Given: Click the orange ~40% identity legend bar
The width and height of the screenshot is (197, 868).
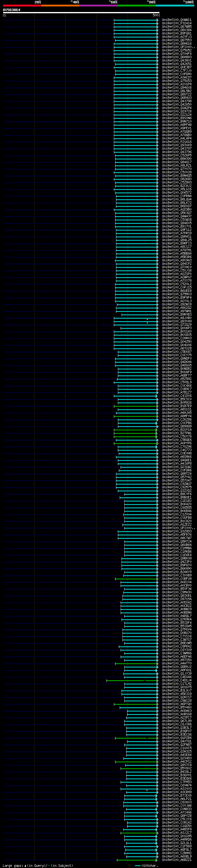Looking at the screenshot, I should click(60, 6).
